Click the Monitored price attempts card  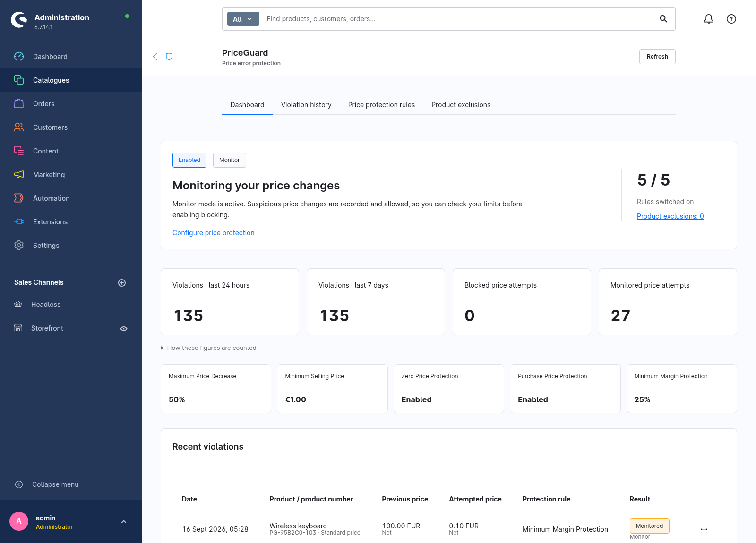click(x=668, y=302)
